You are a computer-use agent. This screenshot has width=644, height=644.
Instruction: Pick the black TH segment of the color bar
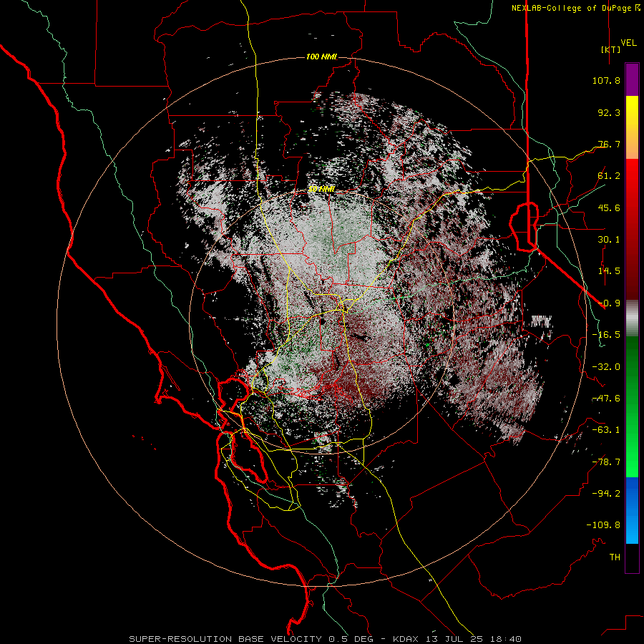click(x=632, y=557)
